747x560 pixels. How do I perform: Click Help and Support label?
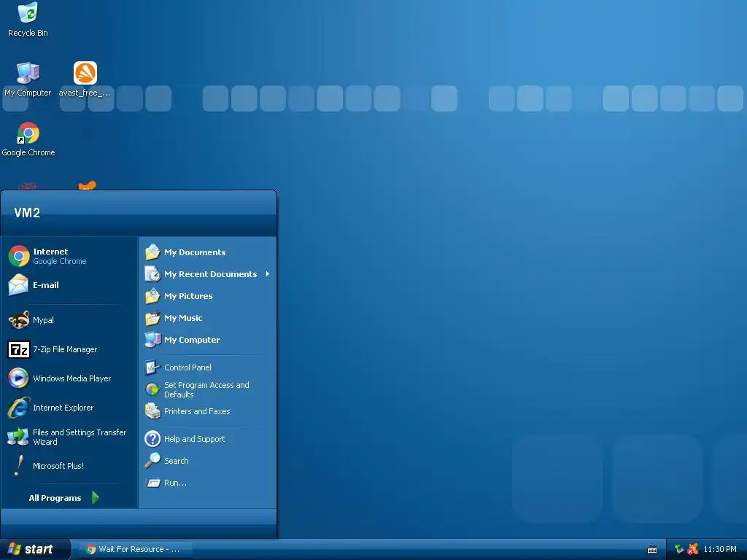click(194, 439)
